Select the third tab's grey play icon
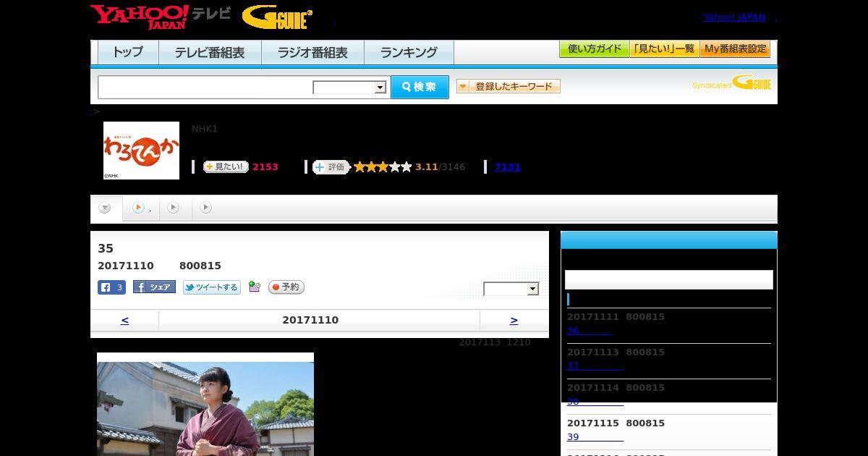868x456 pixels. [173, 208]
